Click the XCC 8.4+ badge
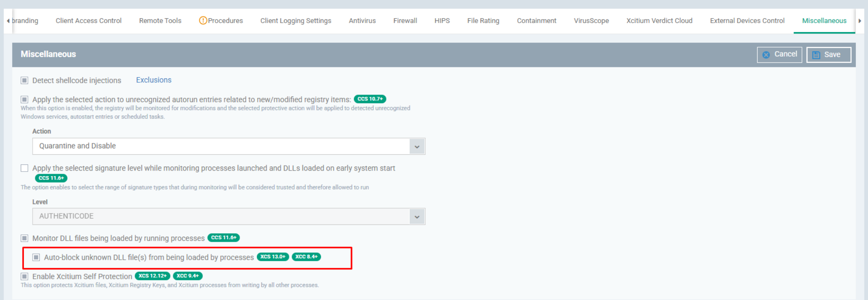The width and height of the screenshot is (868, 300). click(x=307, y=257)
